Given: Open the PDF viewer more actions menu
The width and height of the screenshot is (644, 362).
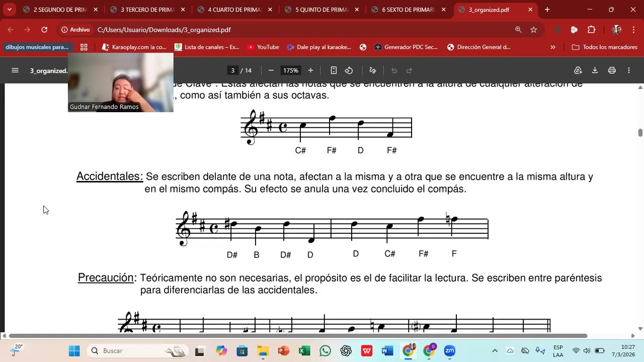Looking at the screenshot, I should [629, 70].
